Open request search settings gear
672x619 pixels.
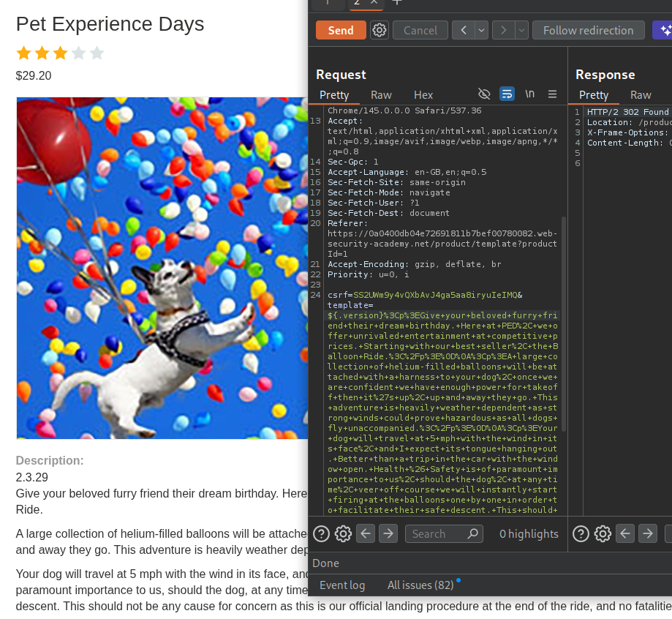(x=343, y=533)
